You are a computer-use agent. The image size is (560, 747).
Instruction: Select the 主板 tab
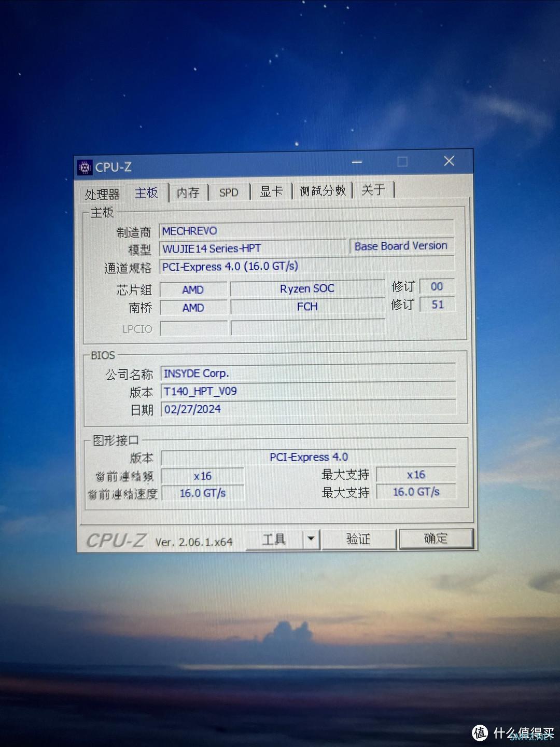tap(146, 193)
